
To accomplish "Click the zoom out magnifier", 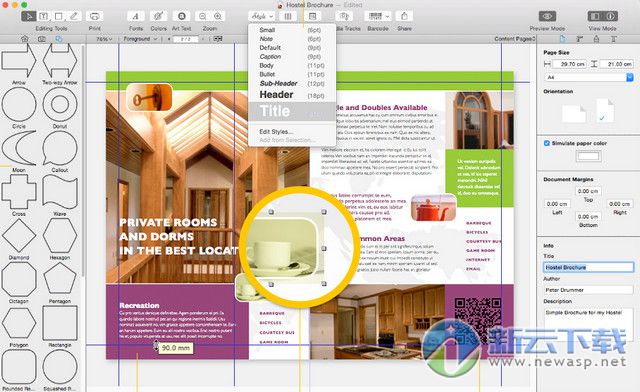I will point(202,16).
